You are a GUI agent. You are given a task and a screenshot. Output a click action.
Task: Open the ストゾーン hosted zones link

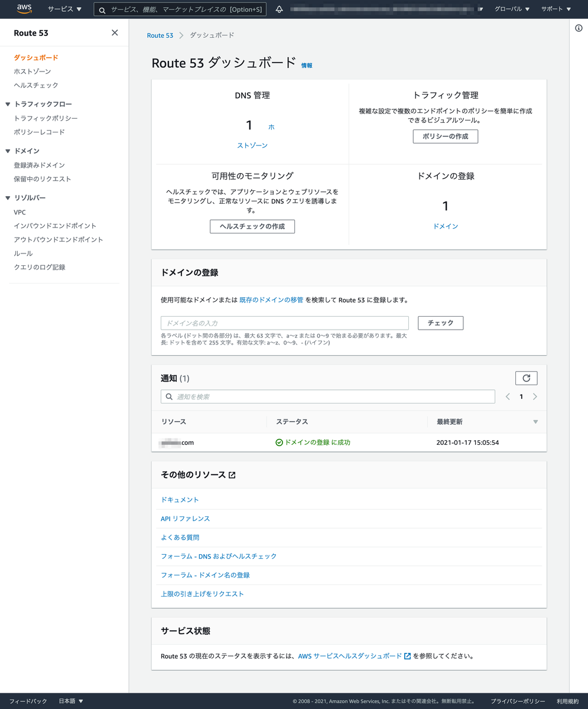tap(252, 145)
